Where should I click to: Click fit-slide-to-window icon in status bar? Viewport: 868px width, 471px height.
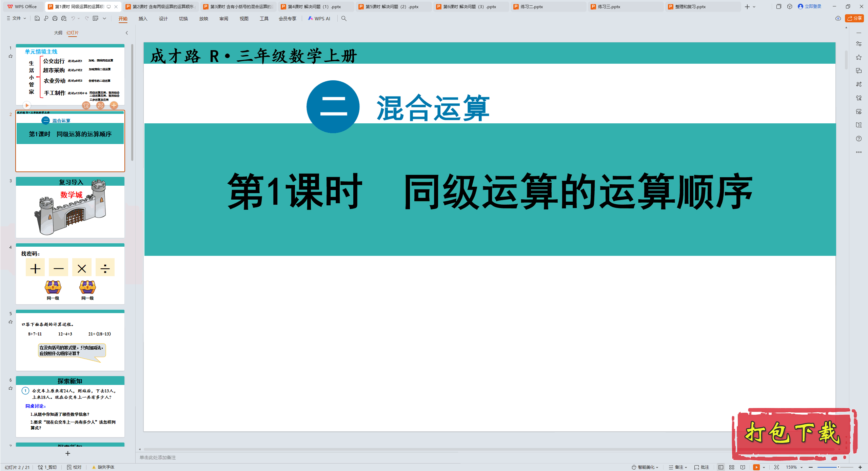pyautogui.click(x=776, y=467)
